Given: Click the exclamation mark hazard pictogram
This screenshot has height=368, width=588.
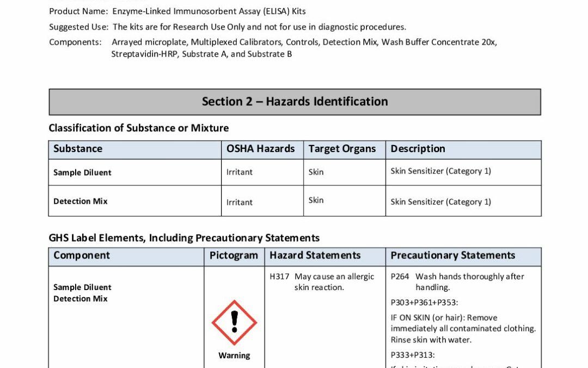Looking at the screenshot, I should [234, 323].
